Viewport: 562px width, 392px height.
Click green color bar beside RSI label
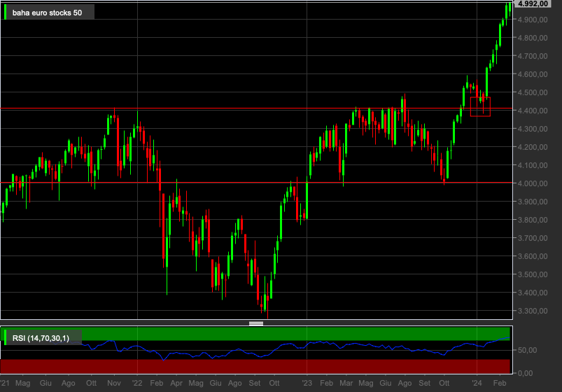(6, 338)
